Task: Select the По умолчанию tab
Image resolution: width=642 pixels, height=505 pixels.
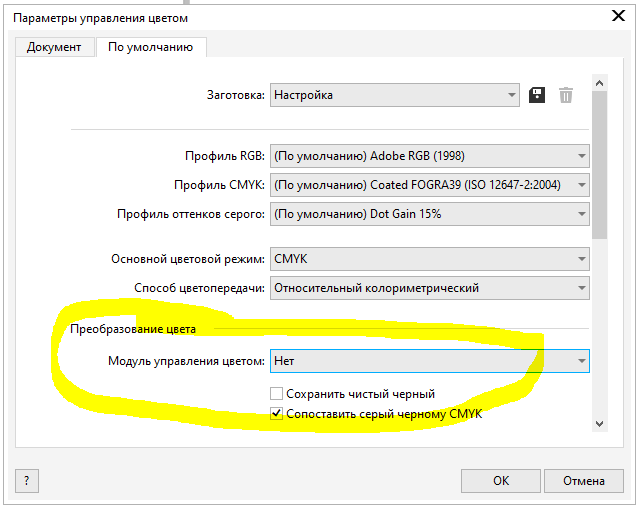Action: pyautogui.click(x=151, y=47)
